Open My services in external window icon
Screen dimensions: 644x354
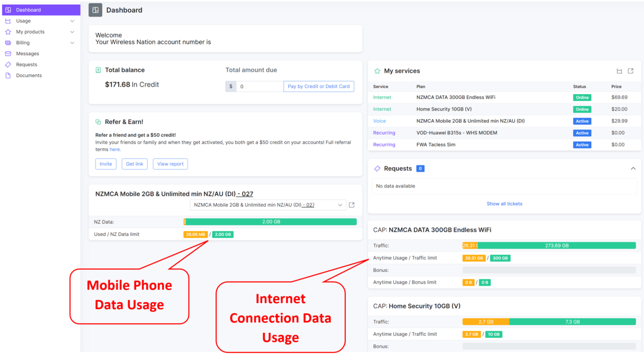click(632, 71)
